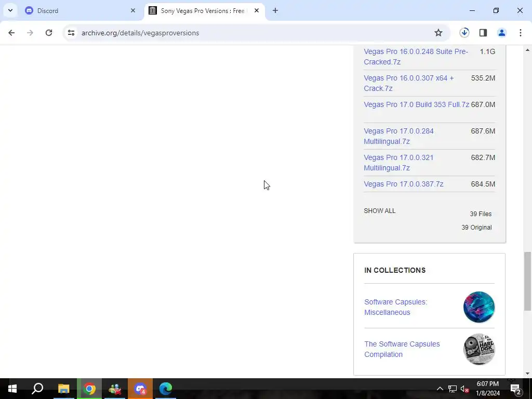Close the Sony Vegas Pro Versions tab
532x399 pixels.
pos(257,11)
